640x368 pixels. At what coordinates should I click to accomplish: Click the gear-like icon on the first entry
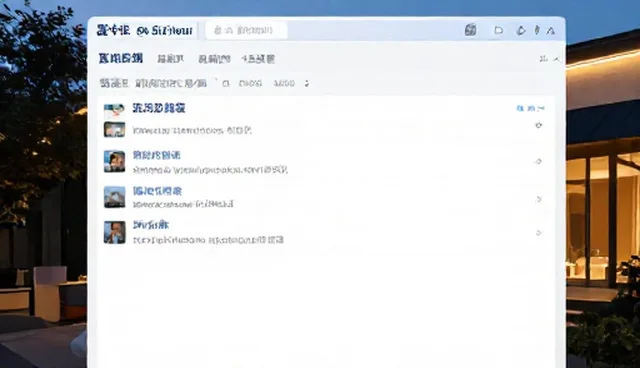click(x=539, y=125)
